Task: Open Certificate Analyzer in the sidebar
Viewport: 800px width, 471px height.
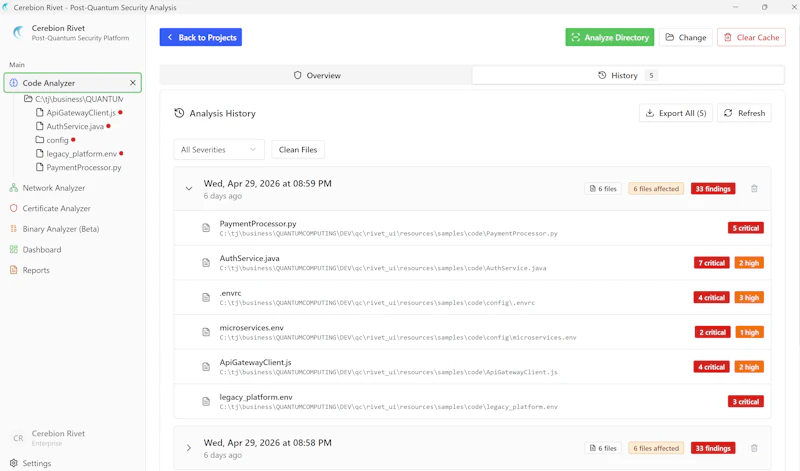Action: coord(56,208)
